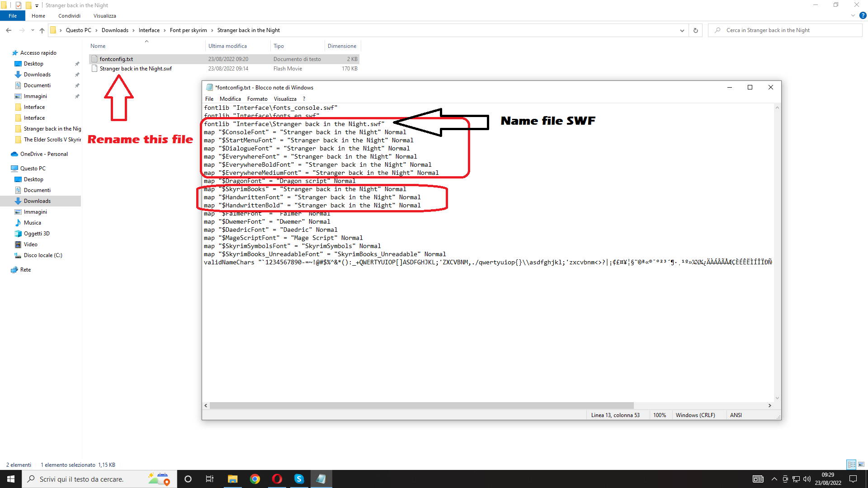Open Notepad File menu
Screen dimensions: 868x488
[209, 99]
